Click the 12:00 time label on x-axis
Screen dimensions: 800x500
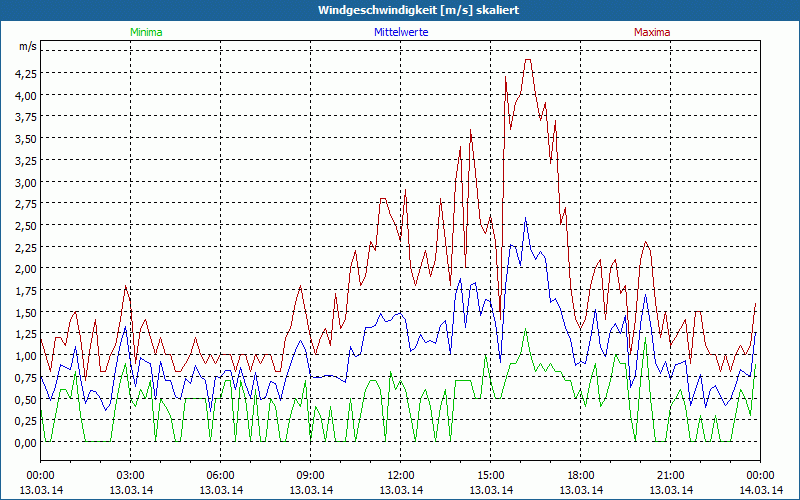(401, 476)
